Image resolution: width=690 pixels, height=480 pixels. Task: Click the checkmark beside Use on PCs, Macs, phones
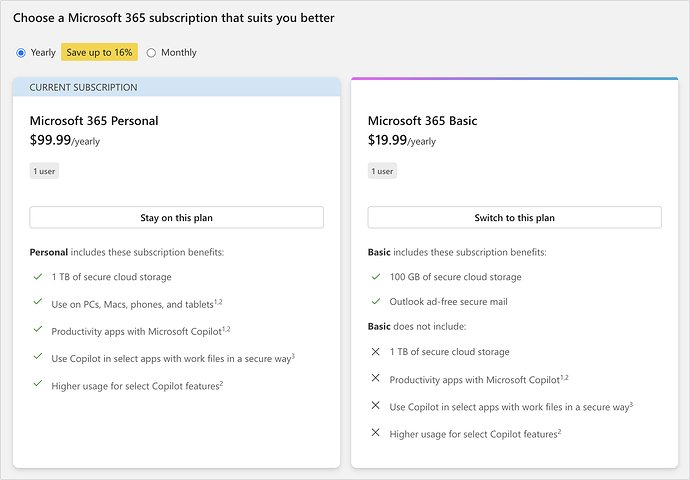pyautogui.click(x=38, y=301)
